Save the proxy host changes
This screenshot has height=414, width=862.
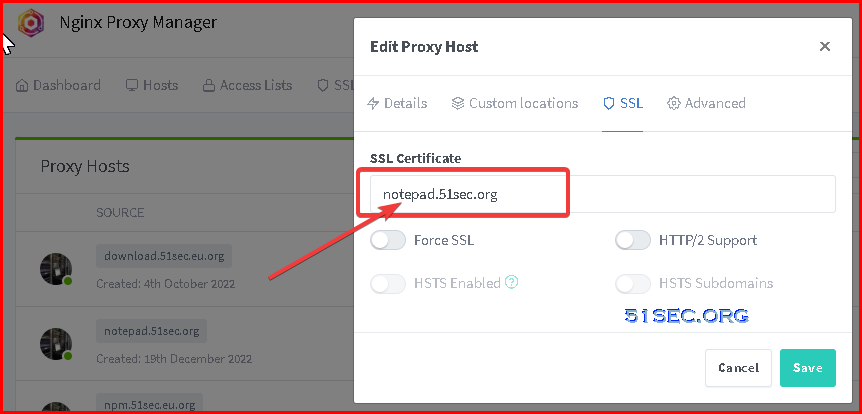(808, 368)
